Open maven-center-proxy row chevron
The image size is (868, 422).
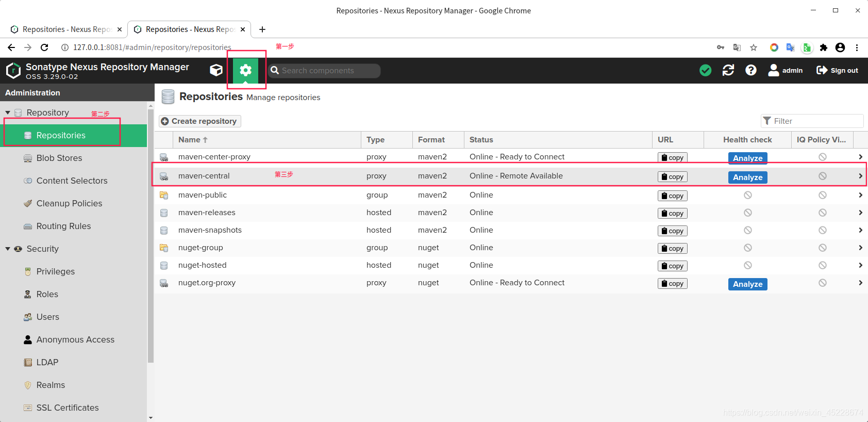click(x=860, y=157)
